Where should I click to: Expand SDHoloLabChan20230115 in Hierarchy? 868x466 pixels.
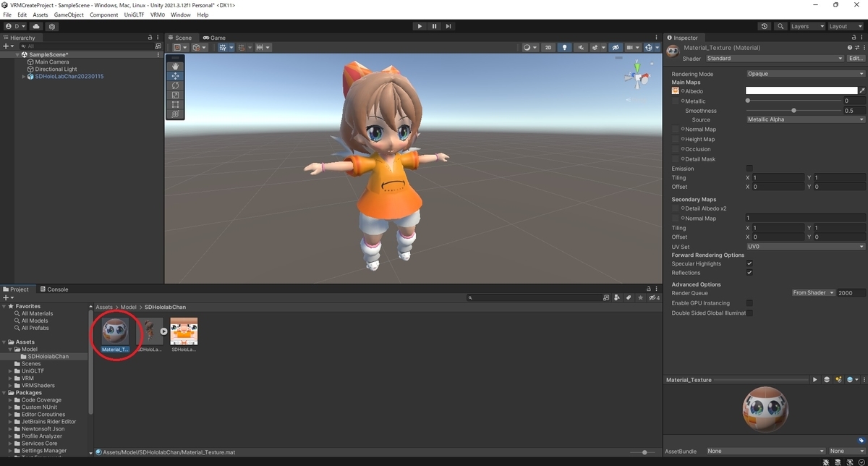coord(24,77)
